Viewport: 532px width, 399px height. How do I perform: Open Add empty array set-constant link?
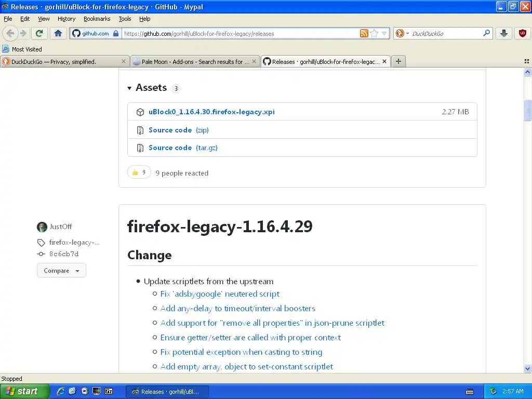pos(247,366)
